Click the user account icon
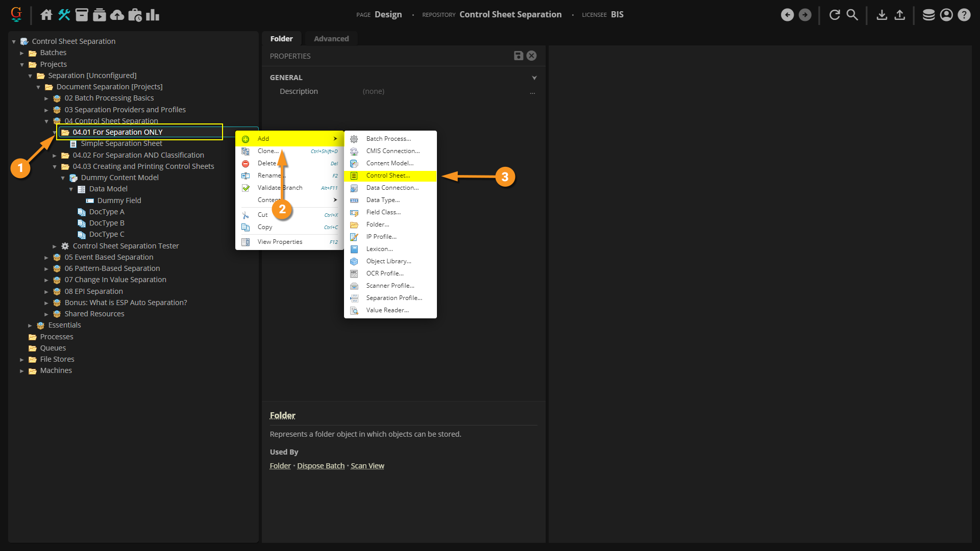Image resolution: width=980 pixels, height=551 pixels. click(946, 15)
